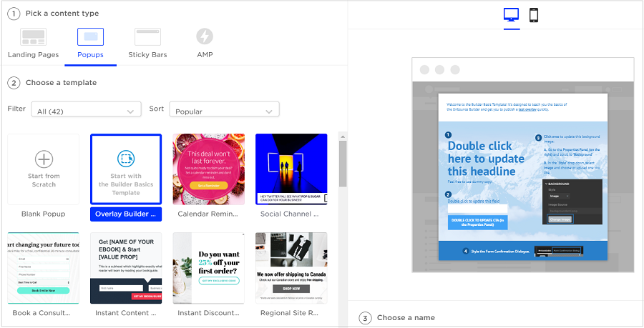Choose the AMP lightning bolt icon
Image resolution: width=644 pixels, height=328 pixels.
tap(205, 36)
